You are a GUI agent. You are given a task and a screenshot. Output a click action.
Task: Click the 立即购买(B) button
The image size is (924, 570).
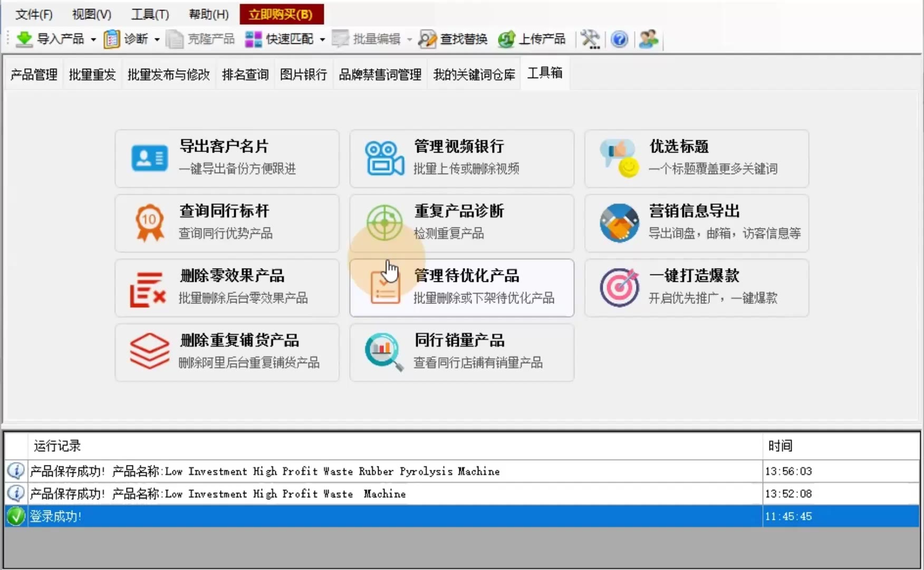pyautogui.click(x=281, y=14)
